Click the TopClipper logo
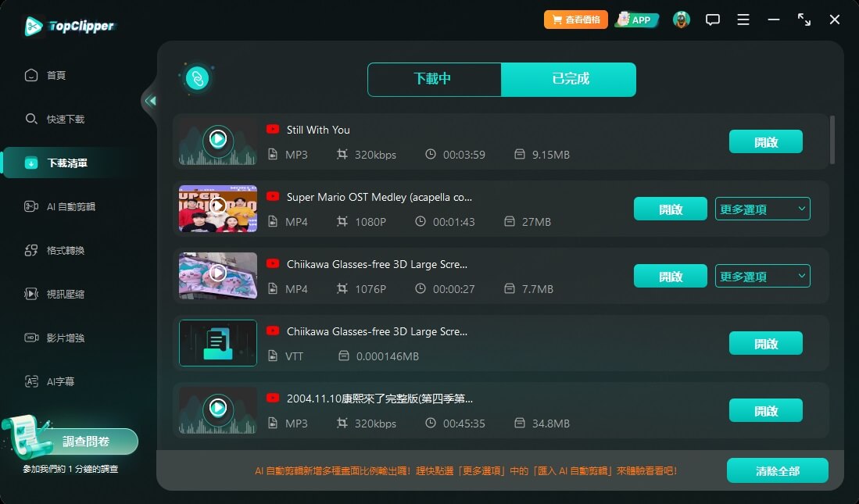 click(69, 26)
